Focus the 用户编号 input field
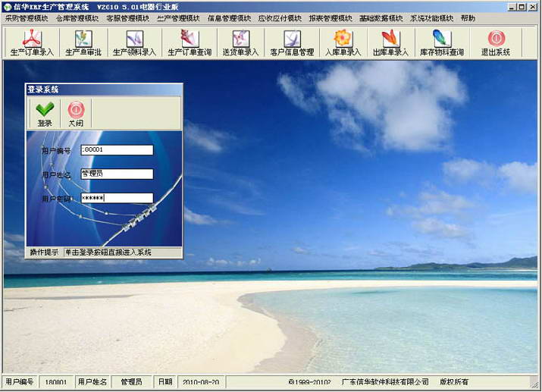Screen dimensions: 542x392 pos(117,149)
